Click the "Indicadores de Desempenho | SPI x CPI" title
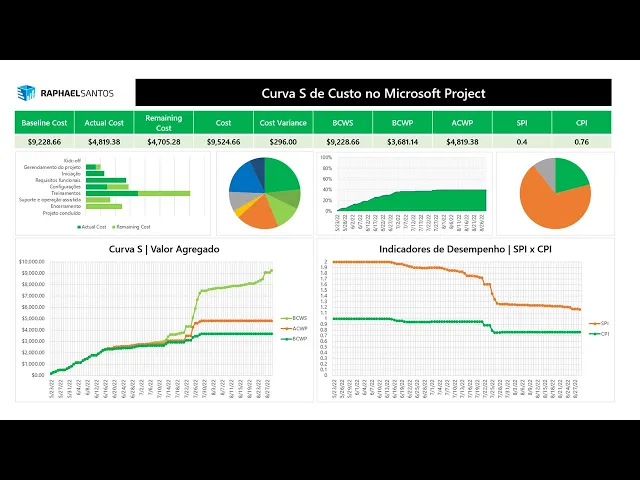Viewport: 640px width, 480px height. click(x=465, y=249)
